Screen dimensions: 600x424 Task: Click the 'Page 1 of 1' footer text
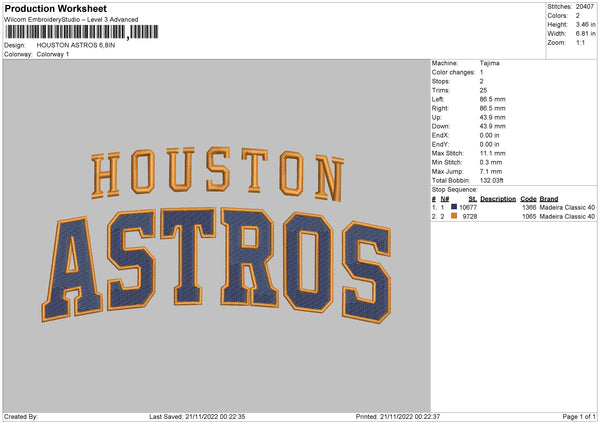579,417
